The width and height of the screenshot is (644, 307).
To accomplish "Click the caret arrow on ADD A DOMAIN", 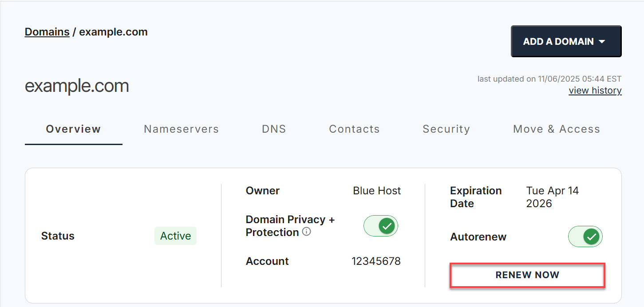I will tap(603, 41).
